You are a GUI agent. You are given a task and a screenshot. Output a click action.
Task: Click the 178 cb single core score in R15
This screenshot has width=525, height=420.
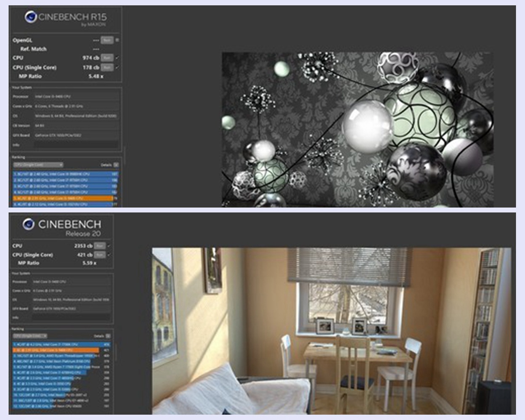click(91, 67)
